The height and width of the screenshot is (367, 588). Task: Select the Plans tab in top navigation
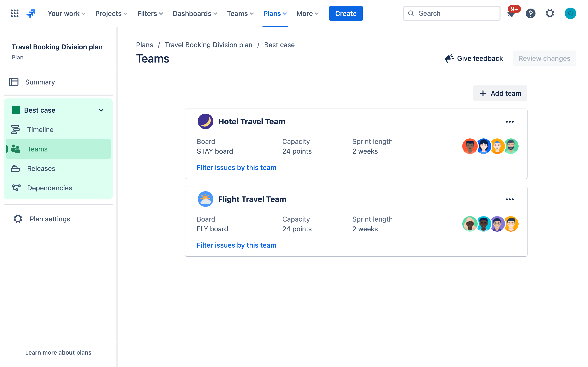275,13
